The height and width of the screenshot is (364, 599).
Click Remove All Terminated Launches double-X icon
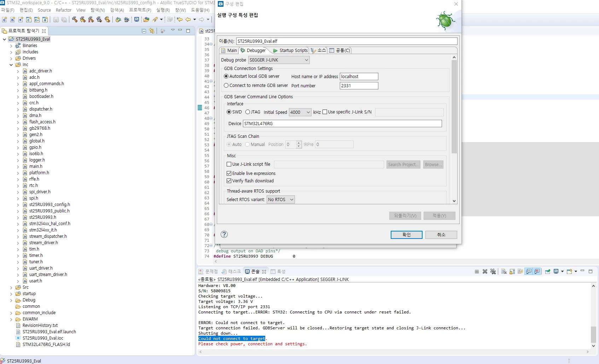pos(493,271)
